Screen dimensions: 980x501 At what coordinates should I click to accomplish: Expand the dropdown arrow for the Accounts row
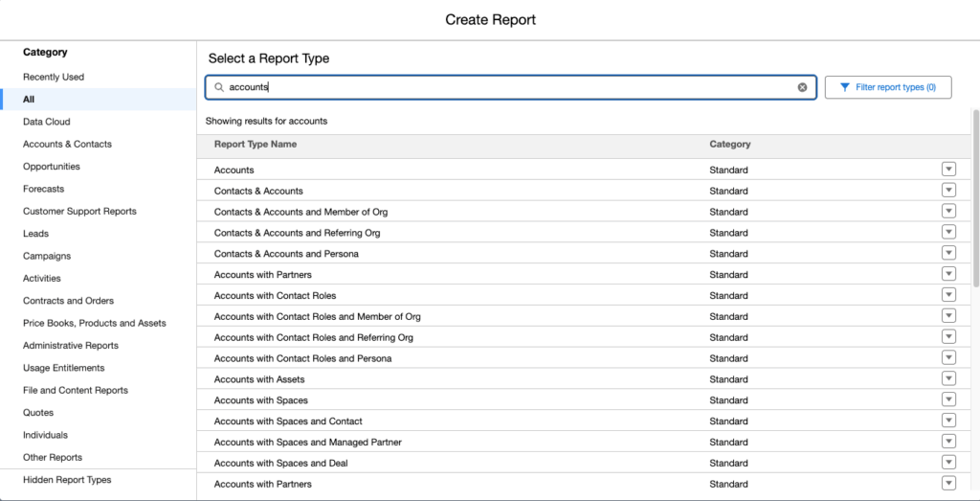pos(948,170)
